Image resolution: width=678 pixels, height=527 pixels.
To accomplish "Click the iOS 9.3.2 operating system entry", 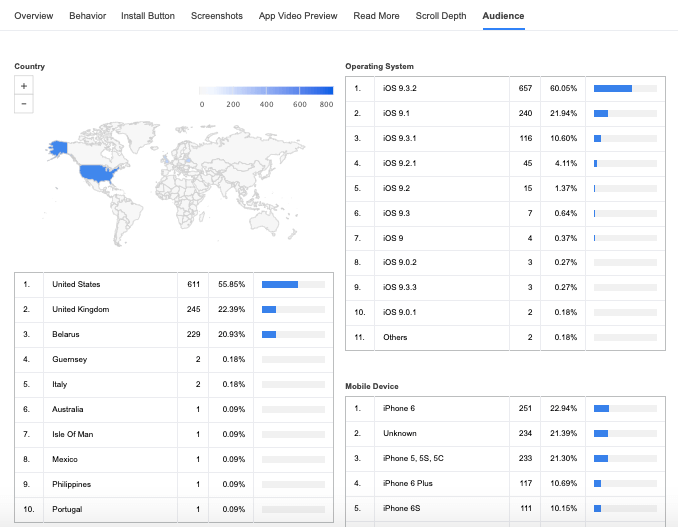I will click(400, 88).
